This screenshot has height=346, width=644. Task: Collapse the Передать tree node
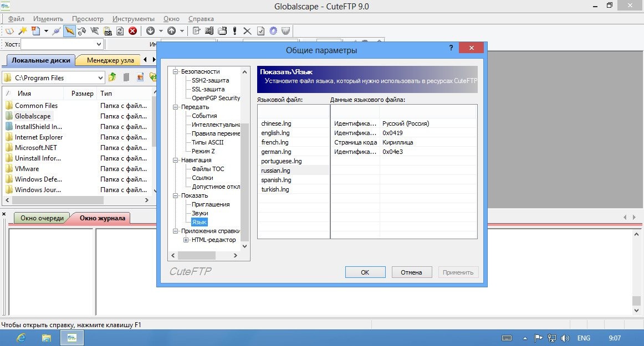tap(175, 107)
